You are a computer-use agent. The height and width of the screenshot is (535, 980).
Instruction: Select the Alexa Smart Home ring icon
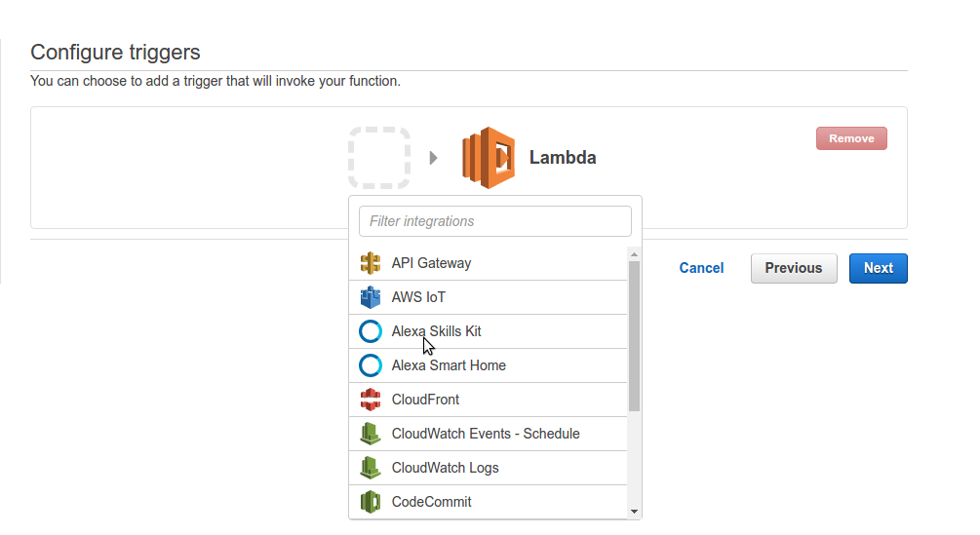pos(371,365)
